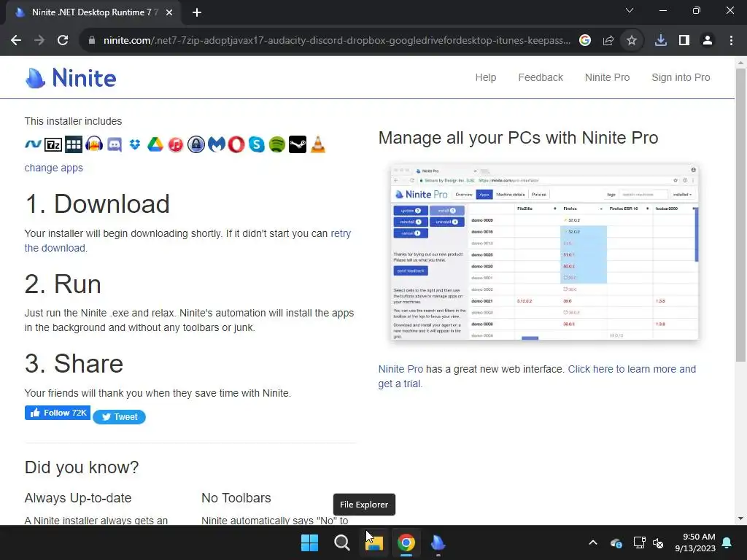This screenshot has width=747, height=560.
Task: Open Chrome three-dot menu
Action: tap(731, 41)
